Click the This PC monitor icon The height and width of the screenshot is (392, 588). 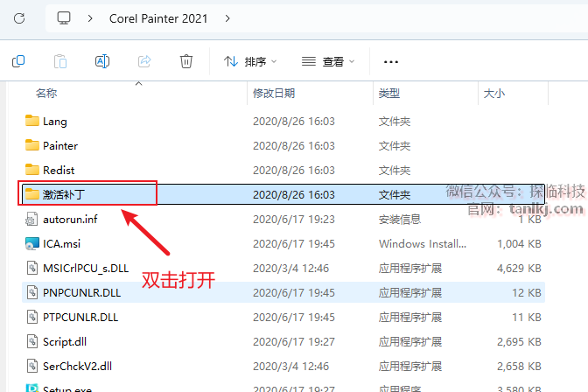[64, 17]
